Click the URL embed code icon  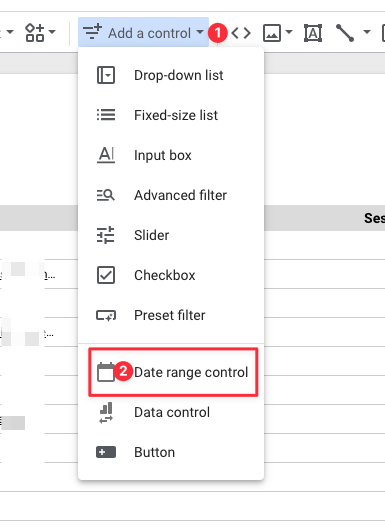(x=241, y=33)
